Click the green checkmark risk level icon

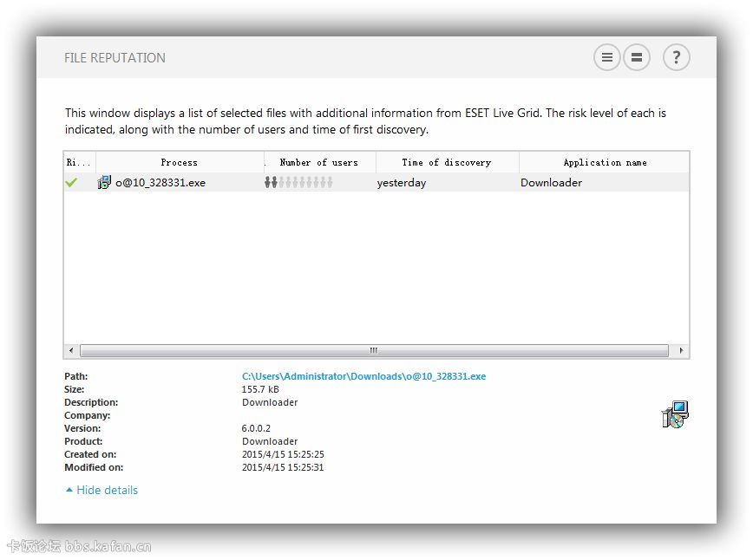point(71,183)
